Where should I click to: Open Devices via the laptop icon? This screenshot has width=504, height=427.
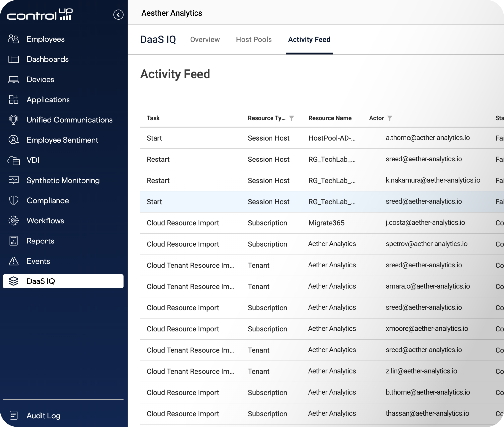tap(13, 80)
